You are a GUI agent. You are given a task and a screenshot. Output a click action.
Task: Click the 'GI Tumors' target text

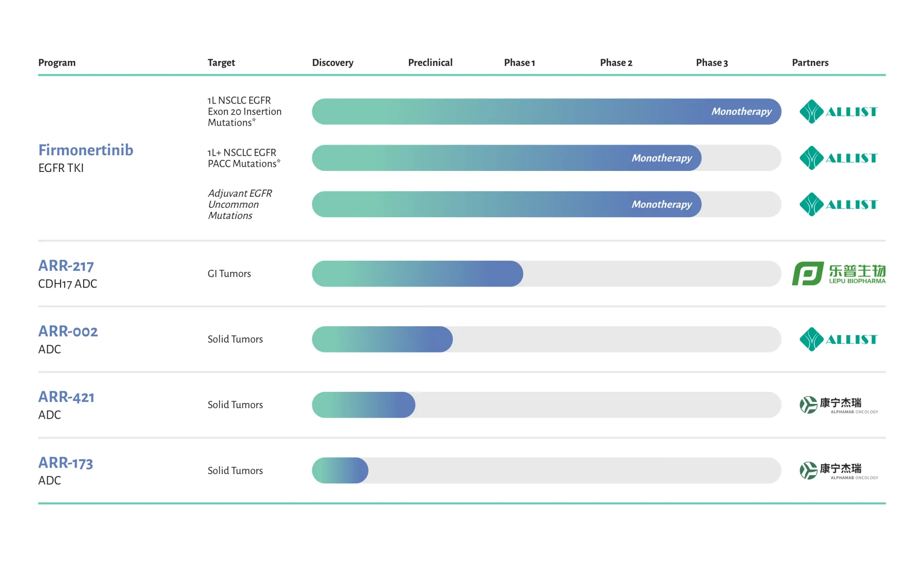pyautogui.click(x=229, y=274)
